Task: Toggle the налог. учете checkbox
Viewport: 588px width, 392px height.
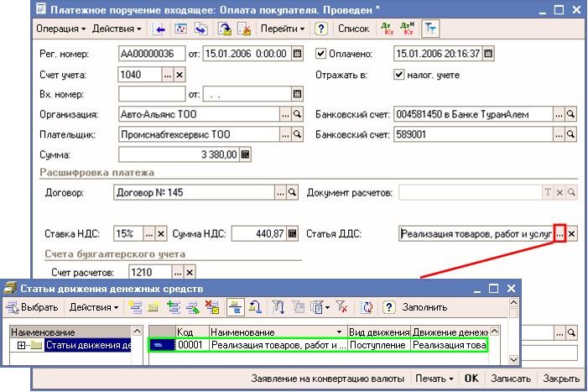Action: (399, 74)
